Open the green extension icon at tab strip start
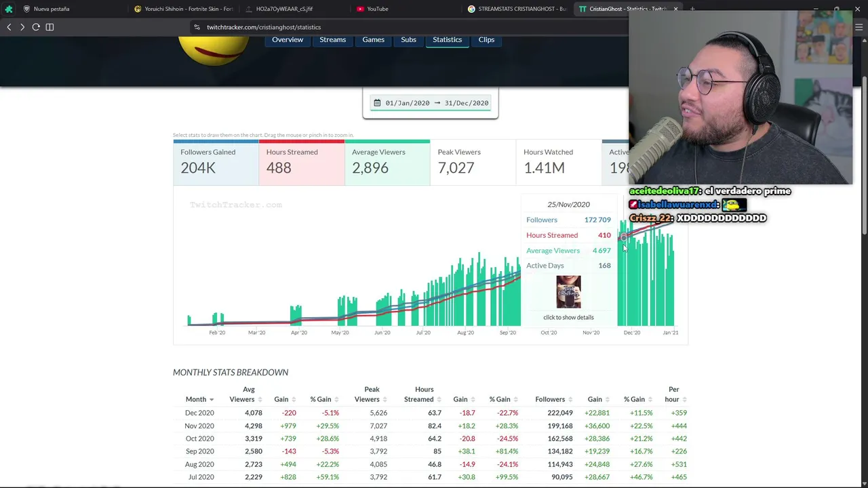The width and height of the screenshot is (868, 488). (x=8, y=9)
